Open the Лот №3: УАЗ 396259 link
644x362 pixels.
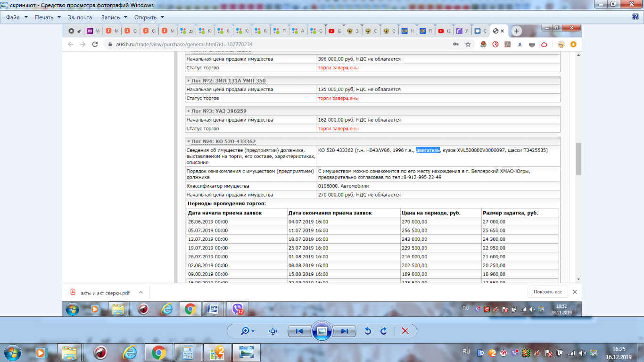(218, 111)
